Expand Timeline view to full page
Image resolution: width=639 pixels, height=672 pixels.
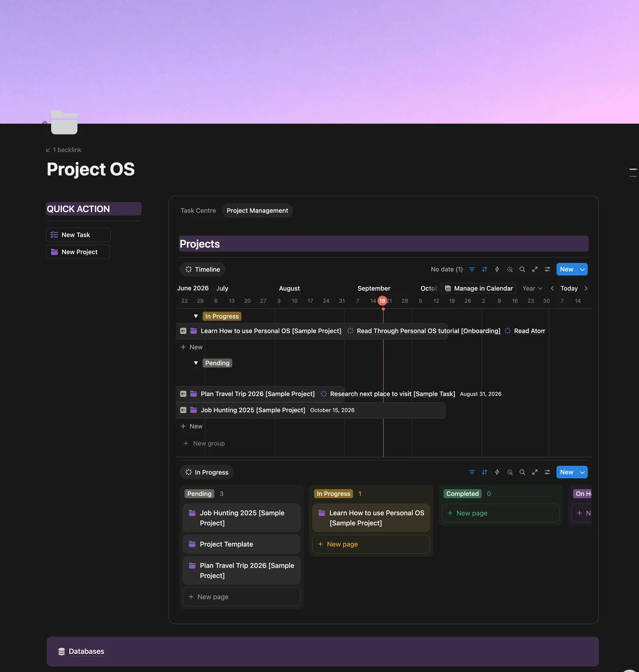coord(535,269)
